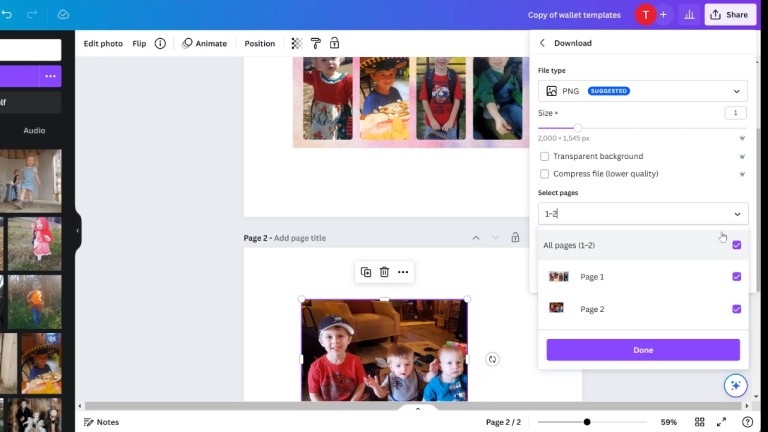Image resolution: width=768 pixels, height=432 pixels.
Task: Open the Edit photo menu
Action: click(x=103, y=44)
